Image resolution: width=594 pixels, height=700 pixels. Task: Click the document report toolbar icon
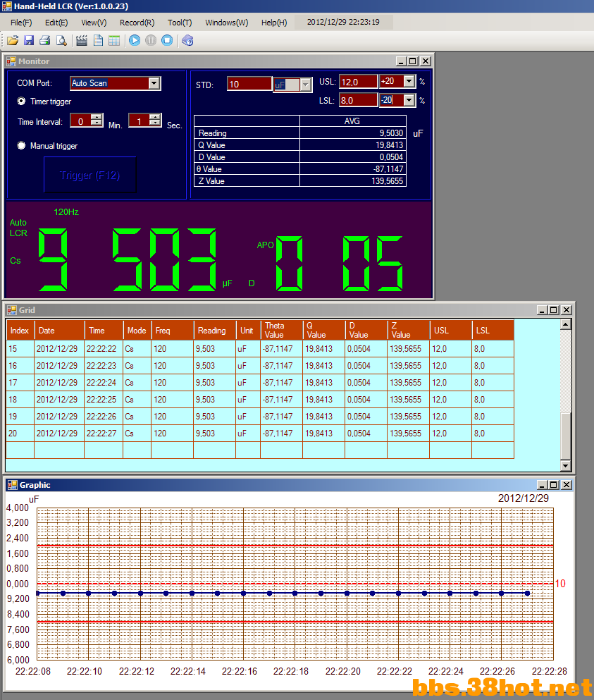tap(98, 41)
